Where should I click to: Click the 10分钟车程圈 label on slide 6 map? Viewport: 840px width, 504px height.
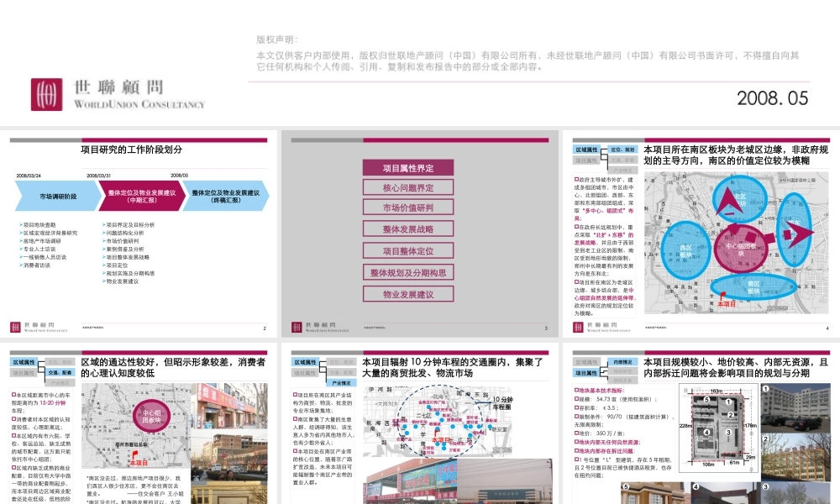[x=502, y=402]
